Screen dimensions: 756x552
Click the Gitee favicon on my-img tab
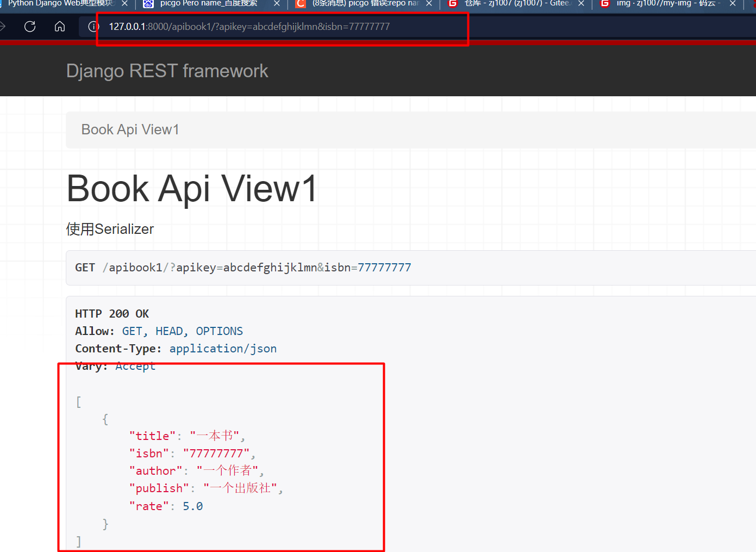(x=605, y=4)
